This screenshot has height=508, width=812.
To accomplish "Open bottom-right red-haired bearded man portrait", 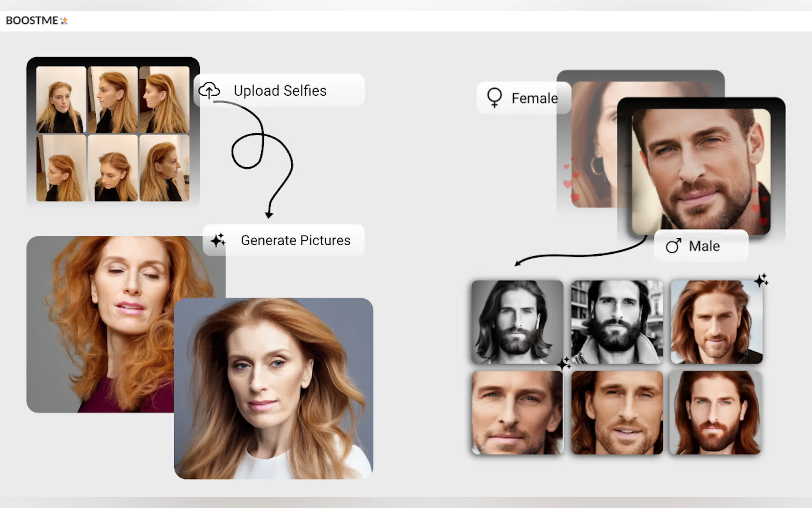I will [x=715, y=413].
